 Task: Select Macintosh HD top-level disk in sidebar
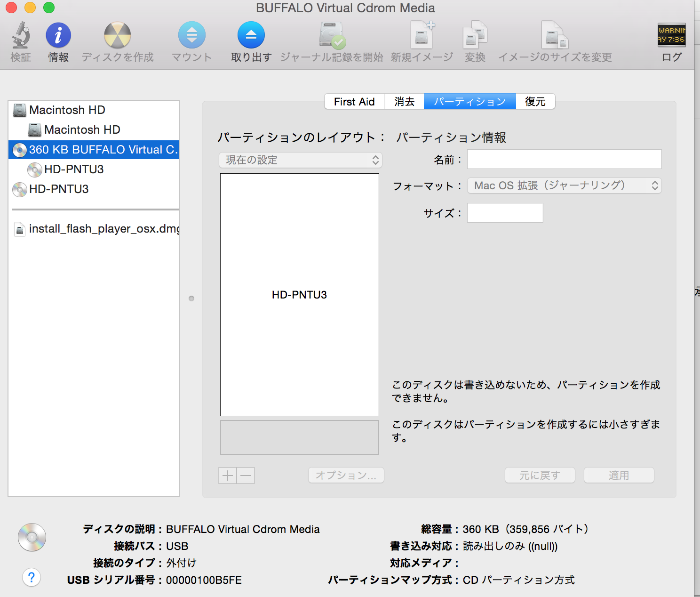pos(67,110)
